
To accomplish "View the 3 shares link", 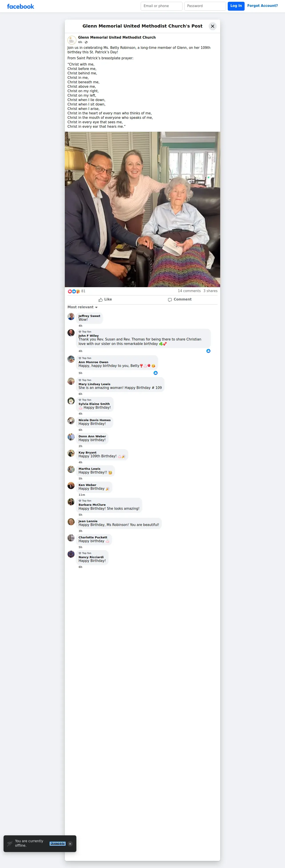I will coord(210,291).
